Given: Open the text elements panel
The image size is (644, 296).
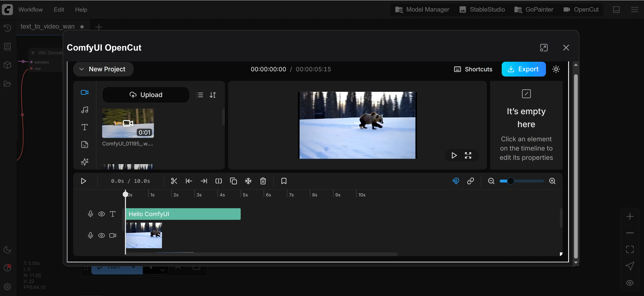Looking at the screenshot, I should click(85, 127).
